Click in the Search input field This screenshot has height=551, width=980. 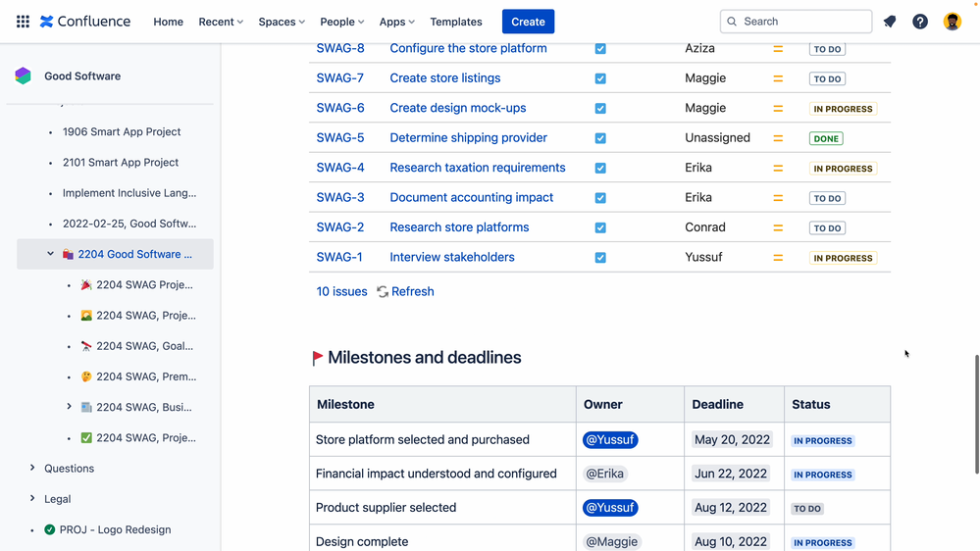click(796, 22)
